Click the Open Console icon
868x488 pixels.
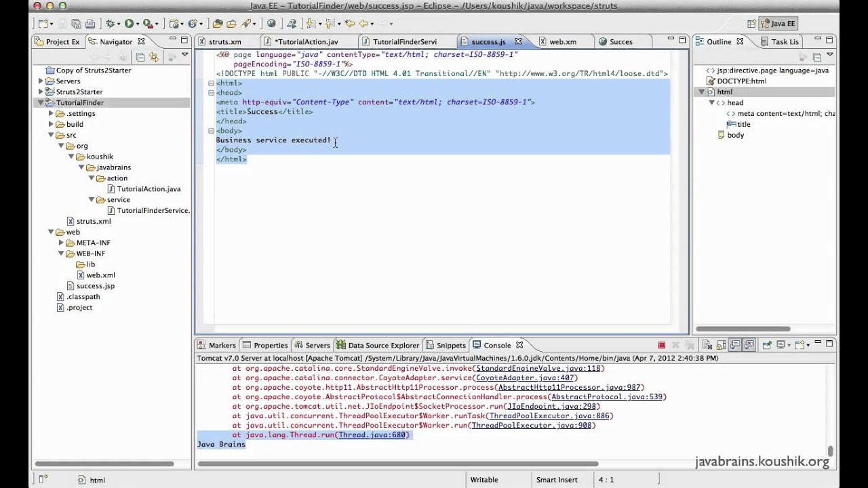(x=800, y=345)
